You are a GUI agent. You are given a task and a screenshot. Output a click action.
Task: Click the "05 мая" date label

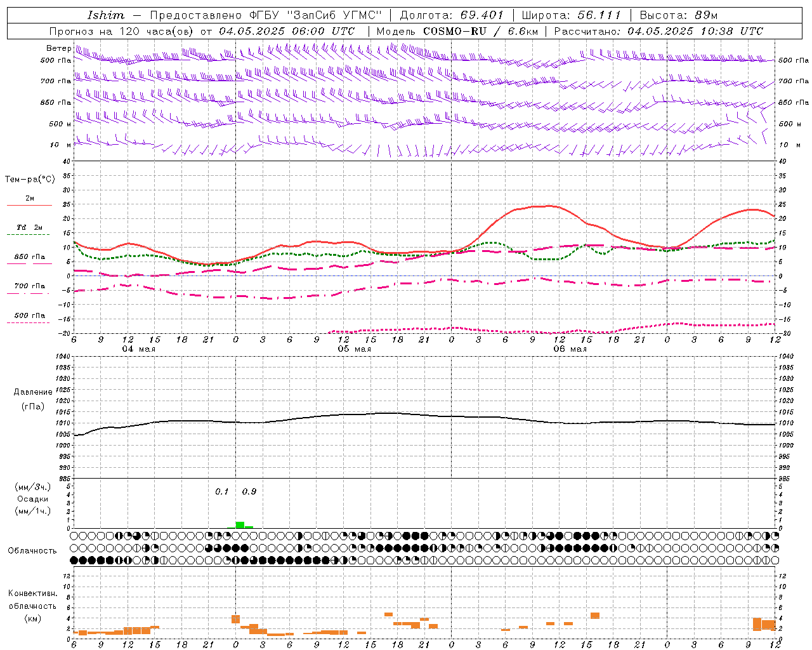point(355,349)
